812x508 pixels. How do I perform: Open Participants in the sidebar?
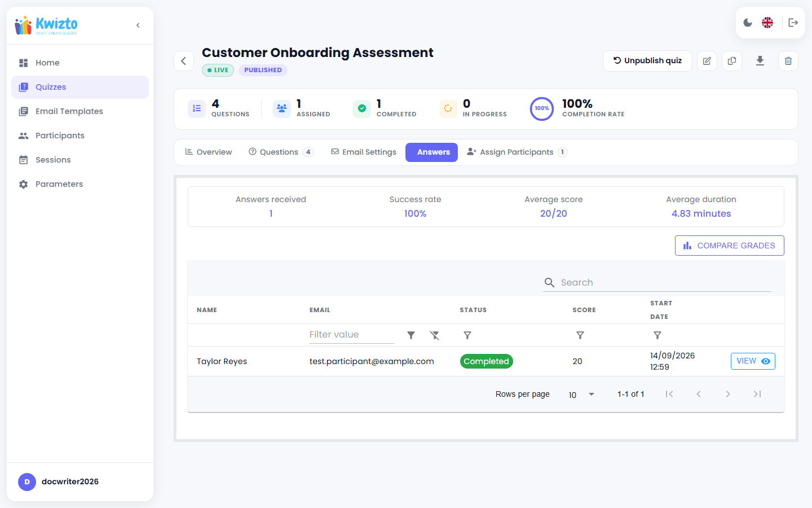click(80, 135)
